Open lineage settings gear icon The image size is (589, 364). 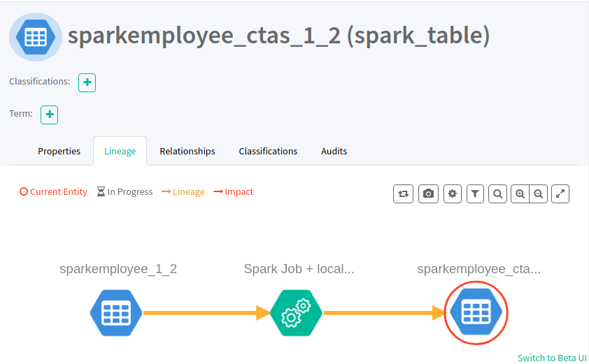tap(453, 194)
